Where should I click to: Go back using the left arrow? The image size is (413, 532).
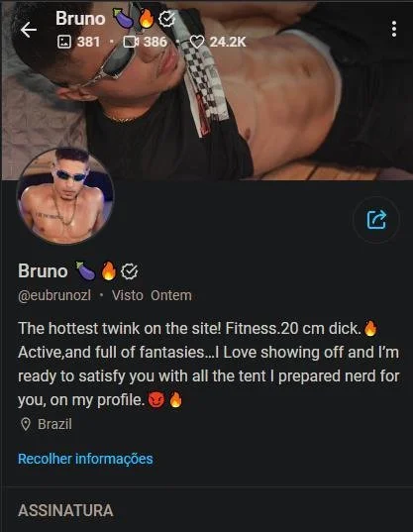[29, 30]
